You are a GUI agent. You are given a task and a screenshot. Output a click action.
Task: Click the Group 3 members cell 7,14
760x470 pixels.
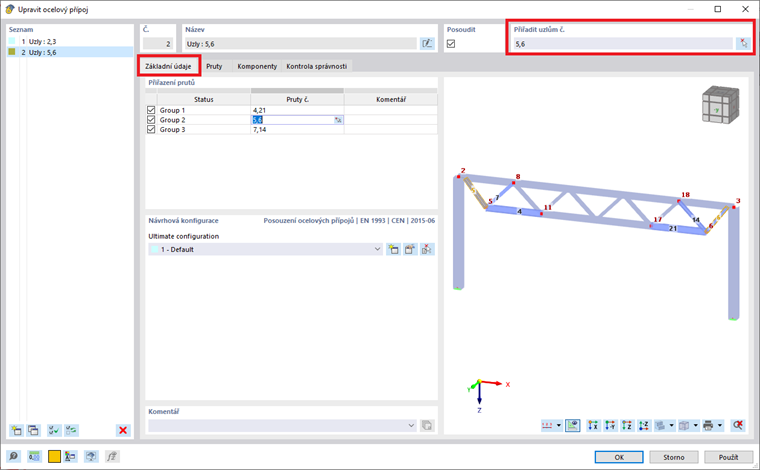click(x=297, y=129)
